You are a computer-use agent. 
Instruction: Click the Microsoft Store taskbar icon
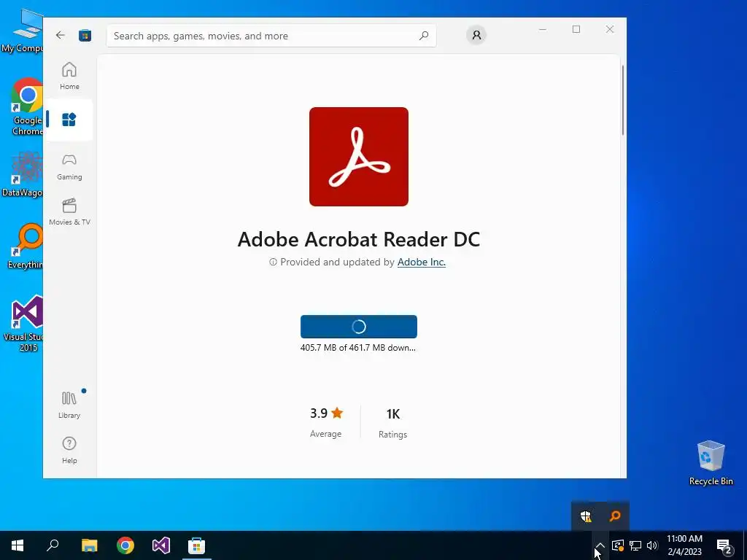click(x=197, y=545)
